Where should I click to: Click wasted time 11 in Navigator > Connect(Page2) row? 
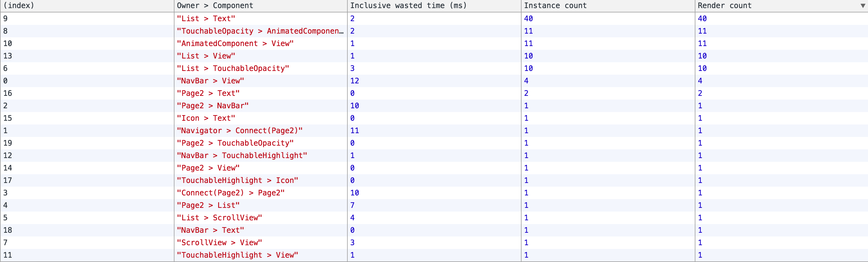point(355,130)
